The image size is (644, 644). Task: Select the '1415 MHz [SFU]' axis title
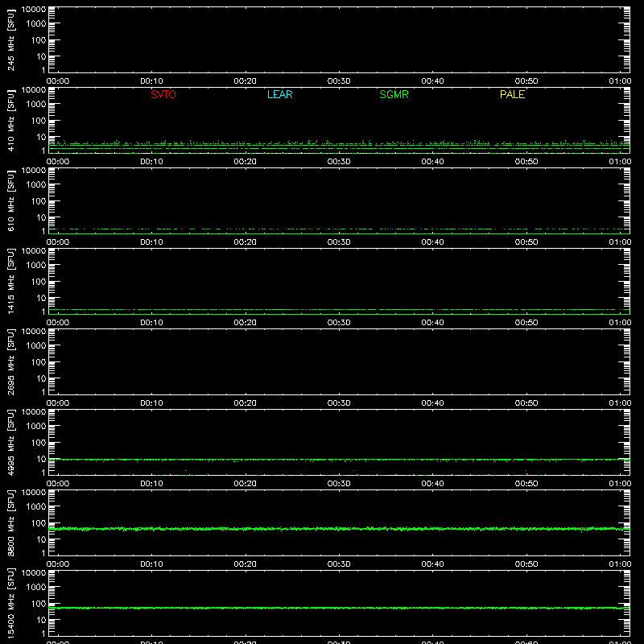coord(10,281)
